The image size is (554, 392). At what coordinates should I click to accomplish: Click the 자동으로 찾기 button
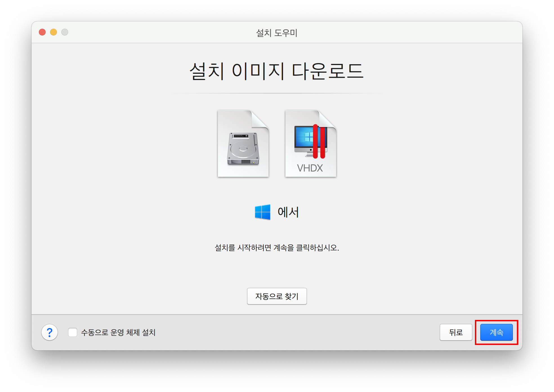tap(277, 296)
